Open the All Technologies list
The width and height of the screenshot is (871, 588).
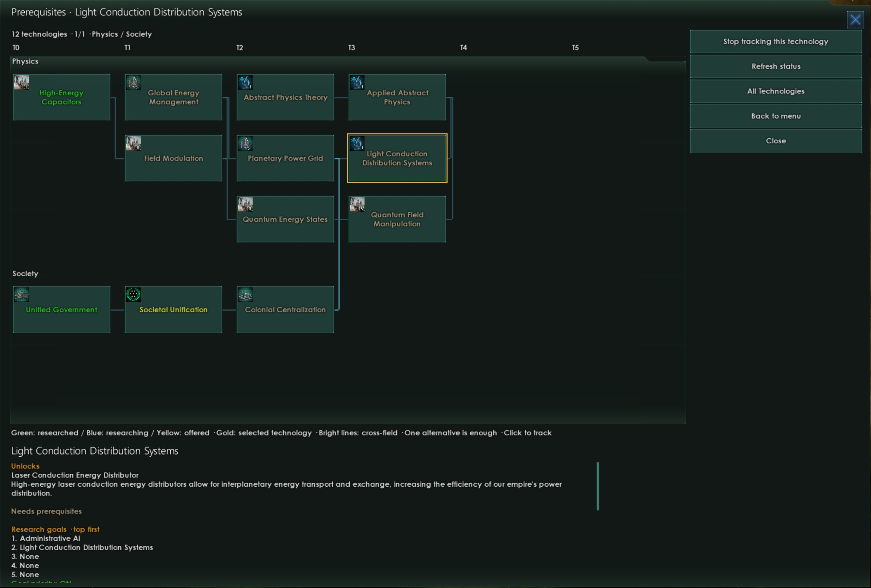click(775, 91)
